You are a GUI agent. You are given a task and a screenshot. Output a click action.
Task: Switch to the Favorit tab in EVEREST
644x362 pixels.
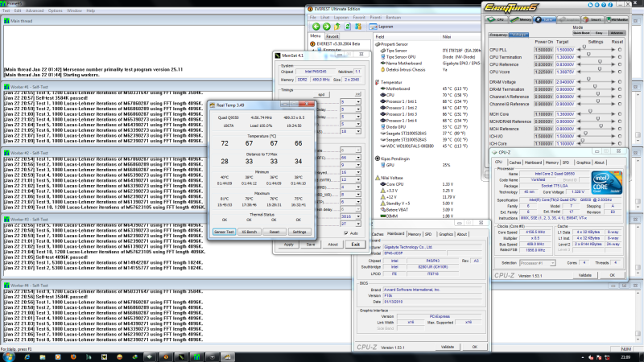332,36
